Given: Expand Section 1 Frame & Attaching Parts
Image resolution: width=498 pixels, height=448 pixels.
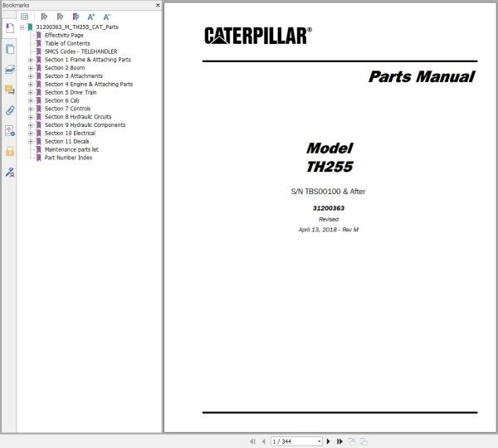Looking at the screenshot, I should (x=31, y=60).
